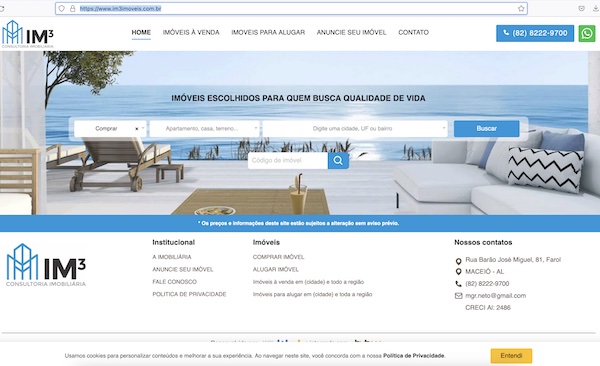Click the location pin next to MACEIÓ - AL
The height and width of the screenshot is (366, 600).
(x=458, y=272)
